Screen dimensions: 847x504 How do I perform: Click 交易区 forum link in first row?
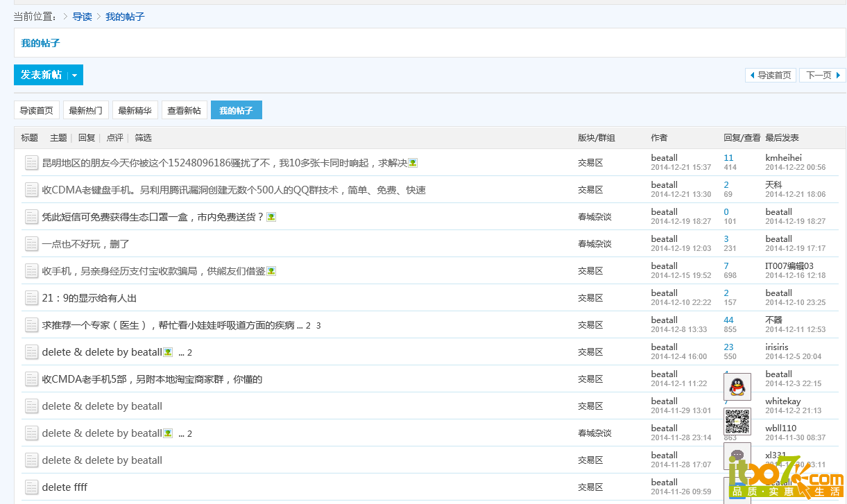(590, 163)
